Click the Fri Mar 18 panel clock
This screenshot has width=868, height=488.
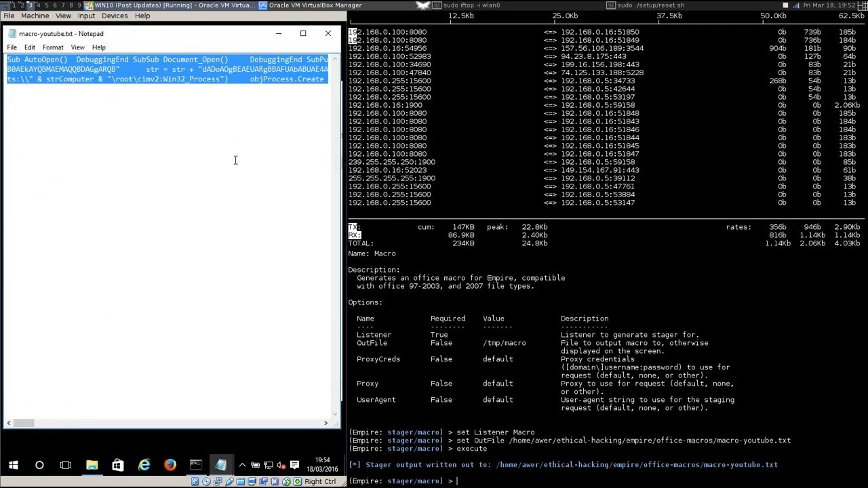pyautogui.click(x=829, y=5)
